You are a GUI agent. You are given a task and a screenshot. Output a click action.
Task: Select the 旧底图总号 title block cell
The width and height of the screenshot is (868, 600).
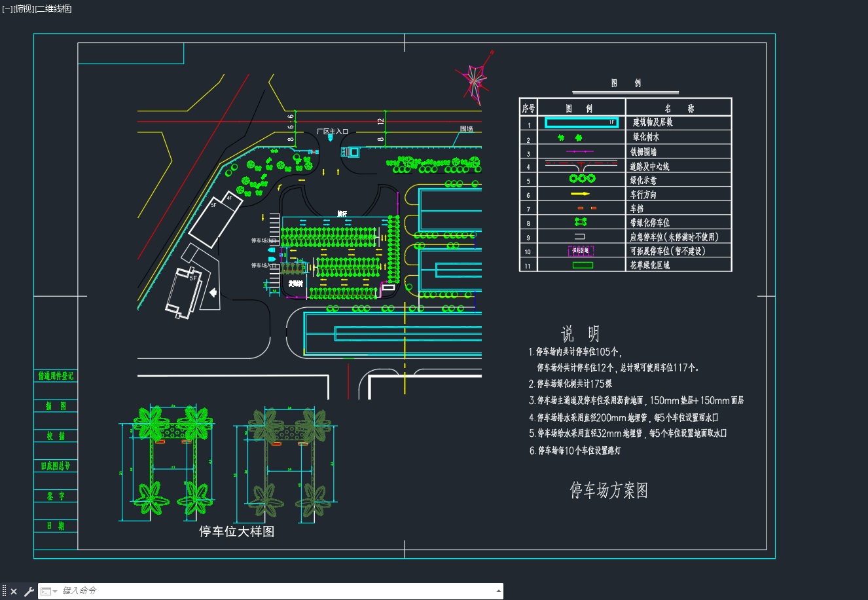(x=56, y=466)
